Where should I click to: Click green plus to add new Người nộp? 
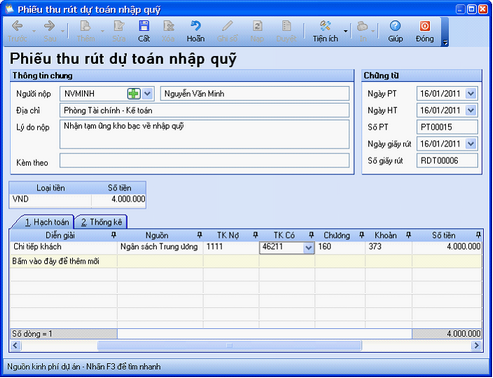point(134,94)
